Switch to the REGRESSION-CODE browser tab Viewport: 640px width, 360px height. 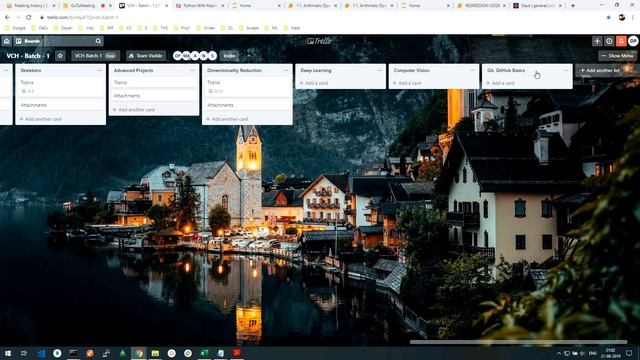[482, 6]
